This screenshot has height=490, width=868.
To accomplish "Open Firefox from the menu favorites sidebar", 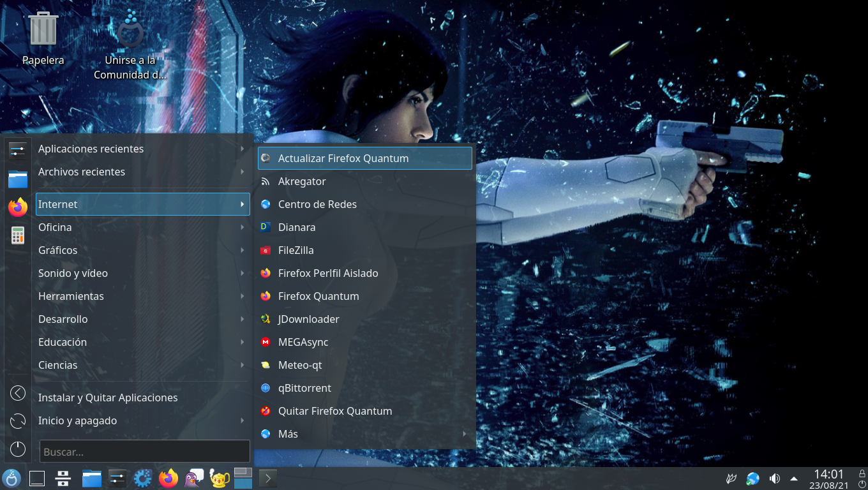I will (x=18, y=207).
